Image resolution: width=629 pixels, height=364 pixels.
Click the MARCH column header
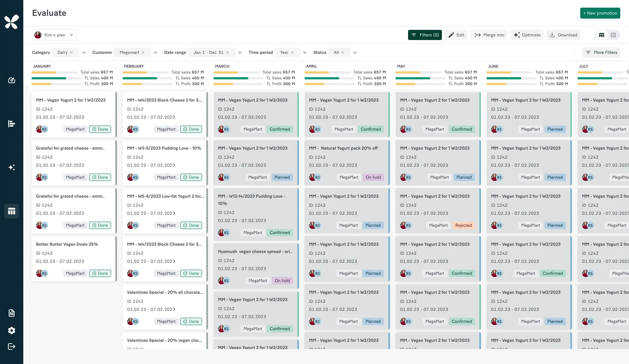point(222,66)
